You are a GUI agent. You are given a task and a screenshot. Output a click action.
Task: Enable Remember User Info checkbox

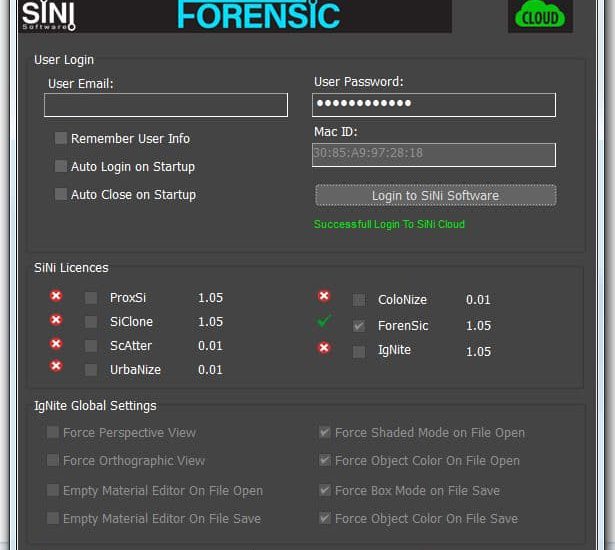pos(61,138)
